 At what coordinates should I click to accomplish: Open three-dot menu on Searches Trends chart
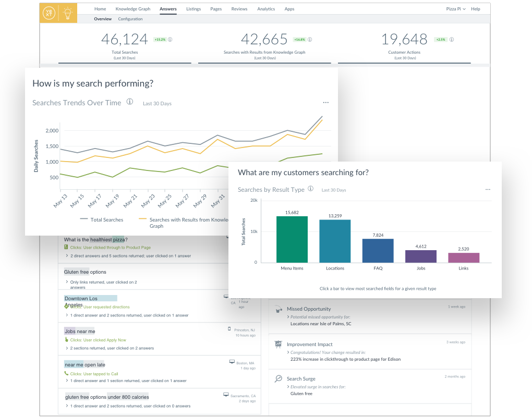[x=326, y=103]
